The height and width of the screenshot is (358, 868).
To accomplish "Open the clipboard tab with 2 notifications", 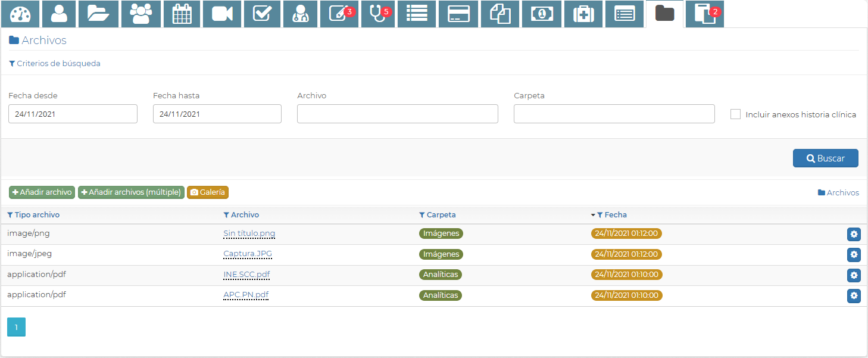I will tap(704, 14).
